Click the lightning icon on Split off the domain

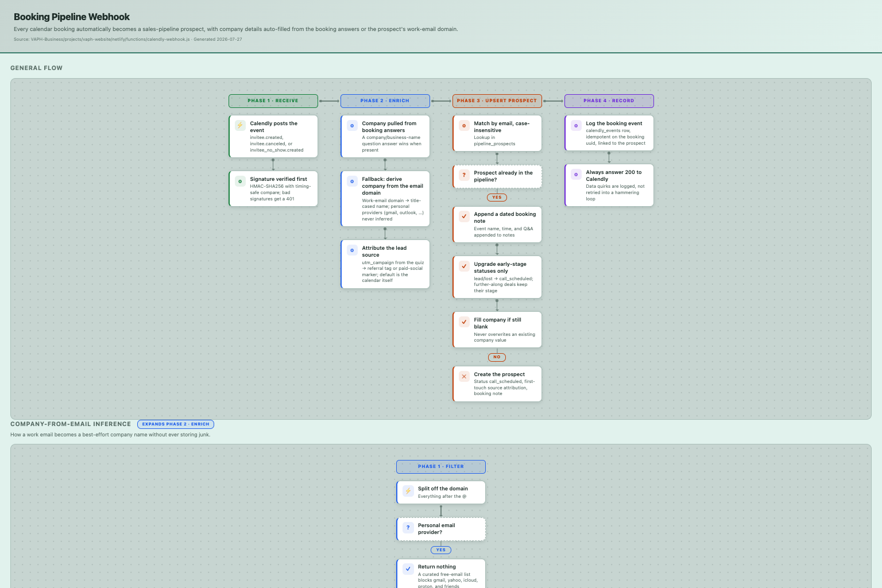point(408,491)
